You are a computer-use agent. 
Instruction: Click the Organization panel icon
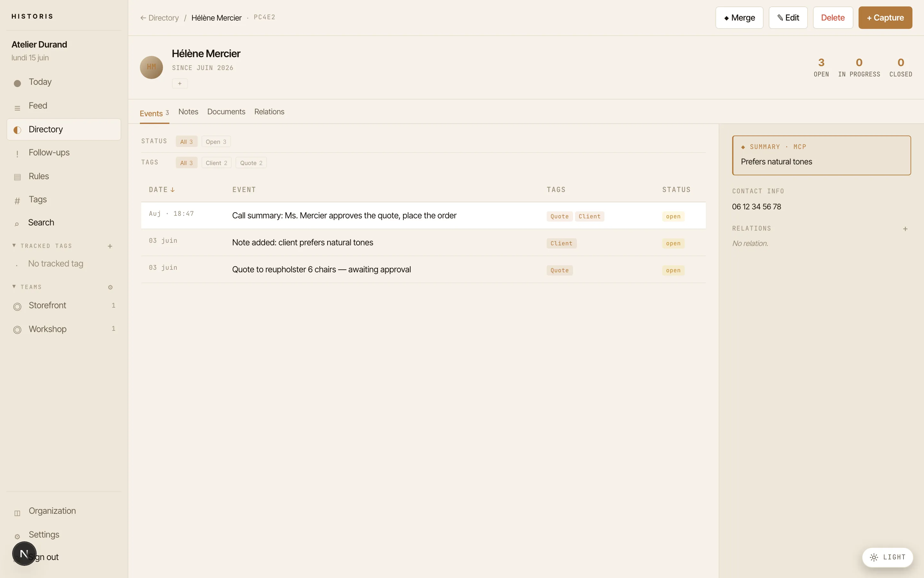[x=17, y=513]
